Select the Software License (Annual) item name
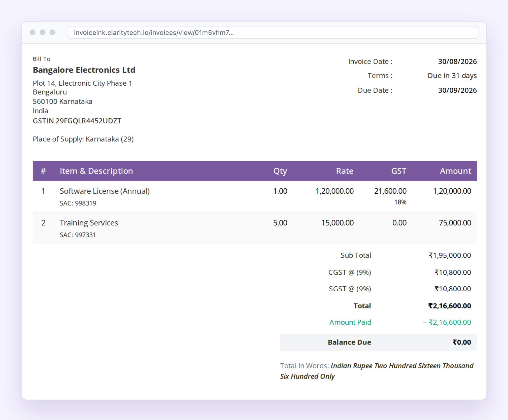The height and width of the screenshot is (420, 508). (x=105, y=191)
